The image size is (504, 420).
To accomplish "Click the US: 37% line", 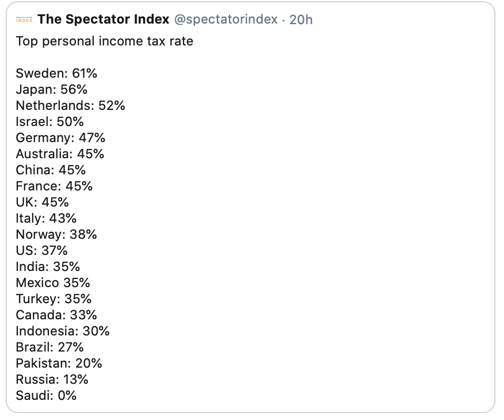I will [x=42, y=251].
